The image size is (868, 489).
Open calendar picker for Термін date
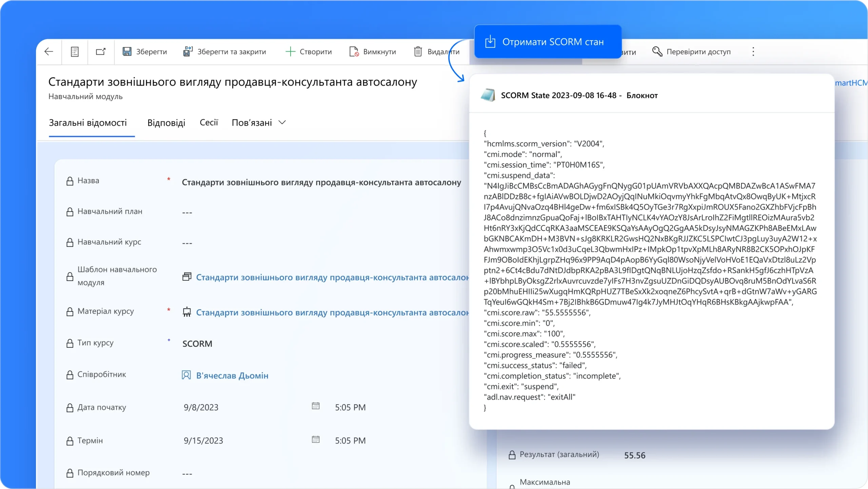(x=315, y=439)
